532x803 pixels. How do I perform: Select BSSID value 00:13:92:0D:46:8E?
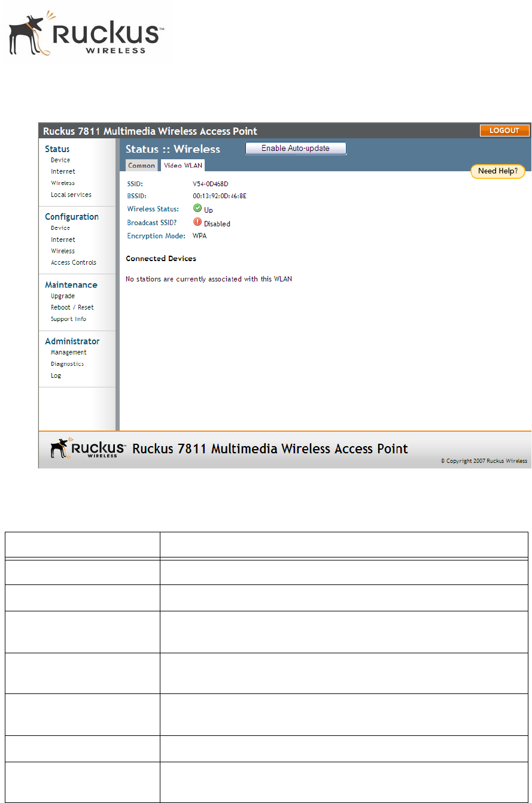coord(219,196)
